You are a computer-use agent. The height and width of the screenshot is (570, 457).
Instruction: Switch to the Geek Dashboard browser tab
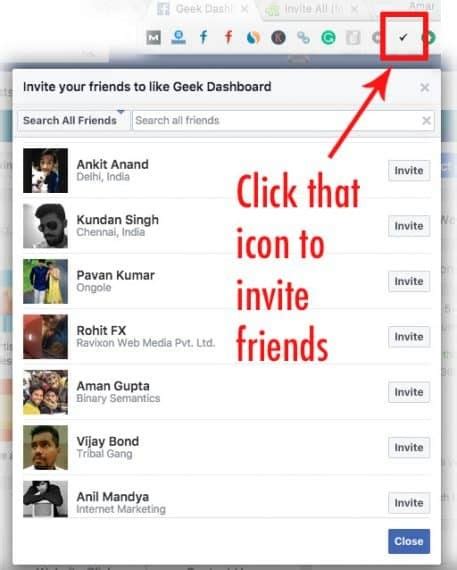(198, 9)
